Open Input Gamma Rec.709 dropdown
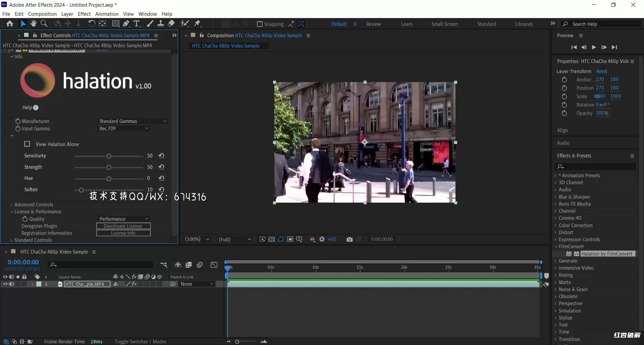This screenshot has height=345, width=644. pyautogui.click(x=123, y=128)
